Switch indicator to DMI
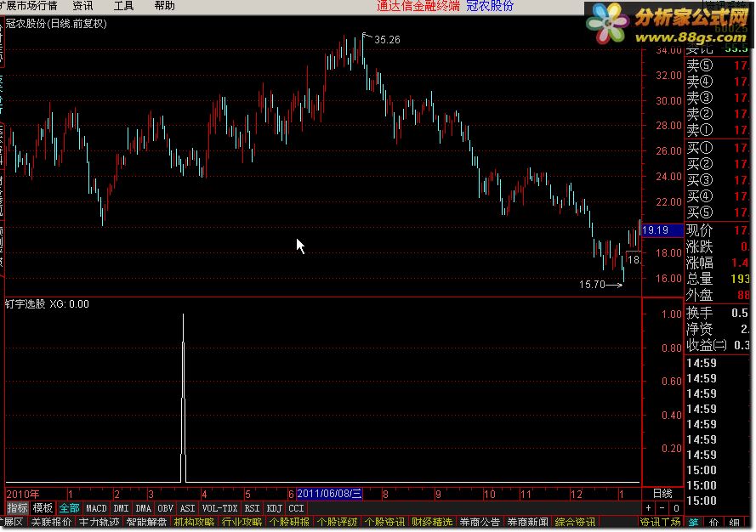756x532 pixels. (121, 508)
